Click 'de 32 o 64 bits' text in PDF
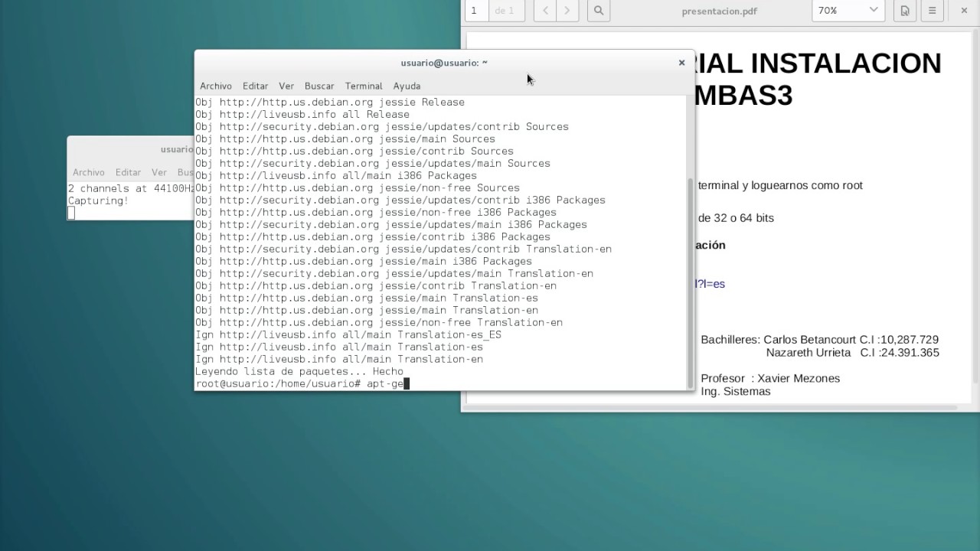This screenshot has width=980, height=551. 736,217
